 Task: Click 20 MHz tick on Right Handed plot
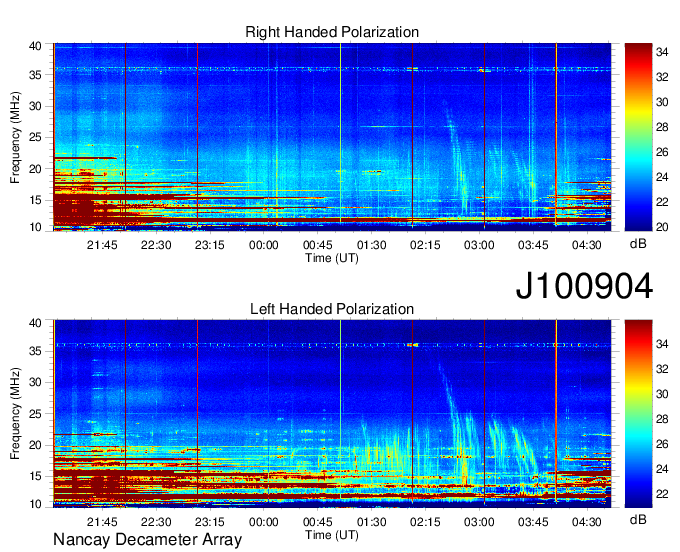point(35,169)
